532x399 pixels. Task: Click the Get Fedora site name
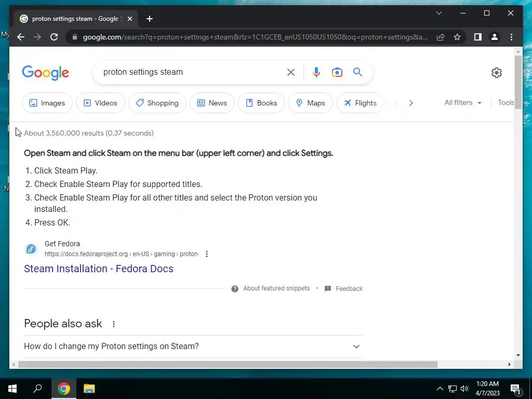click(x=62, y=244)
